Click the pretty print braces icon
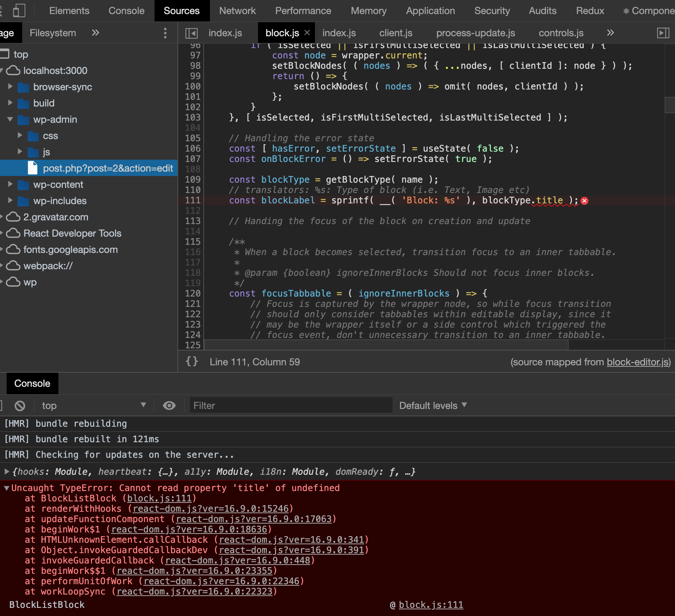Screen dimensions: 675x616 [x=192, y=362]
